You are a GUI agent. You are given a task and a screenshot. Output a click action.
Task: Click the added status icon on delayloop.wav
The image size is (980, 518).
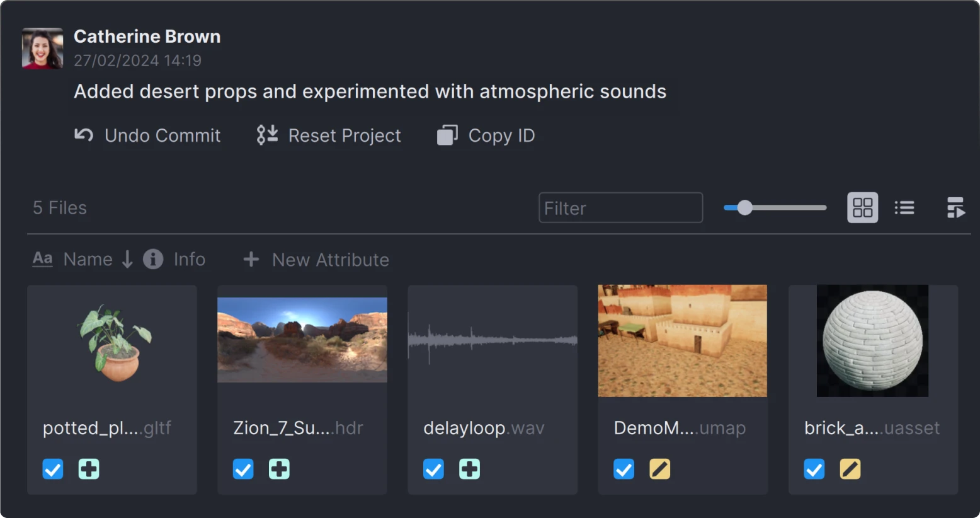click(469, 469)
